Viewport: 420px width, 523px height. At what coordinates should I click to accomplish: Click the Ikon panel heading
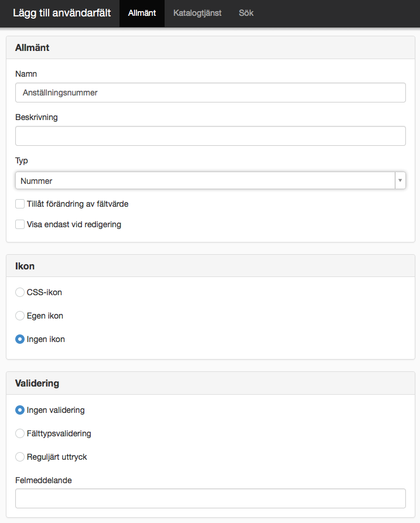coord(25,266)
